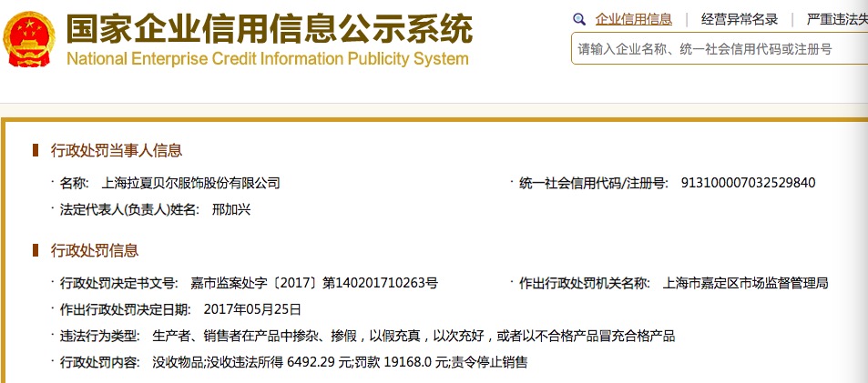Image resolution: width=868 pixels, height=383 pixels.
Task: Click the 作出行政处罚决定日期 label
Action: tap(125, 309)
